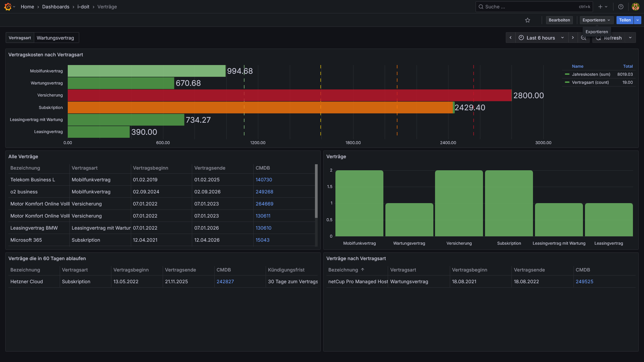
Task: Zoom out time range magnifier icon
Action: click(x=584, y=38)
